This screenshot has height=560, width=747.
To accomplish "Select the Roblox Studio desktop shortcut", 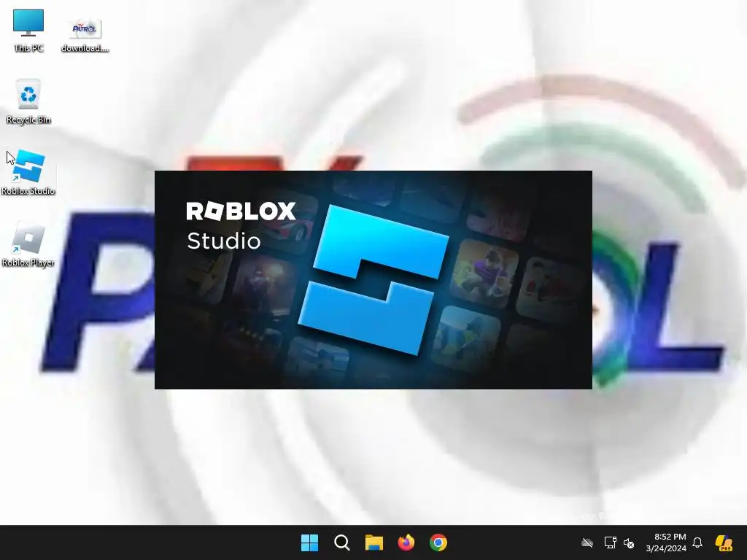I will (28, 172).
